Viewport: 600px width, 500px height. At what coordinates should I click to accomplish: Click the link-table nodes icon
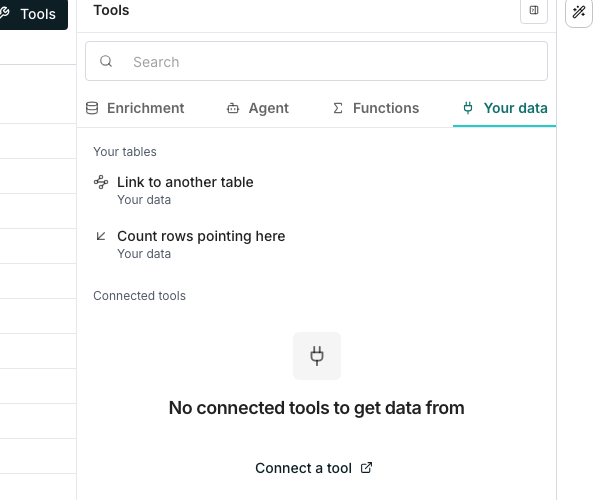pyautogui.click(x=101, y=182)
